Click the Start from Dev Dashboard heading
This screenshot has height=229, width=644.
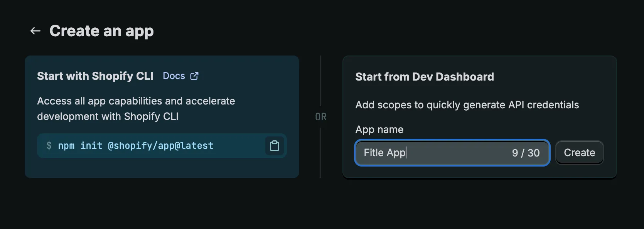click(x=425, y=77)
